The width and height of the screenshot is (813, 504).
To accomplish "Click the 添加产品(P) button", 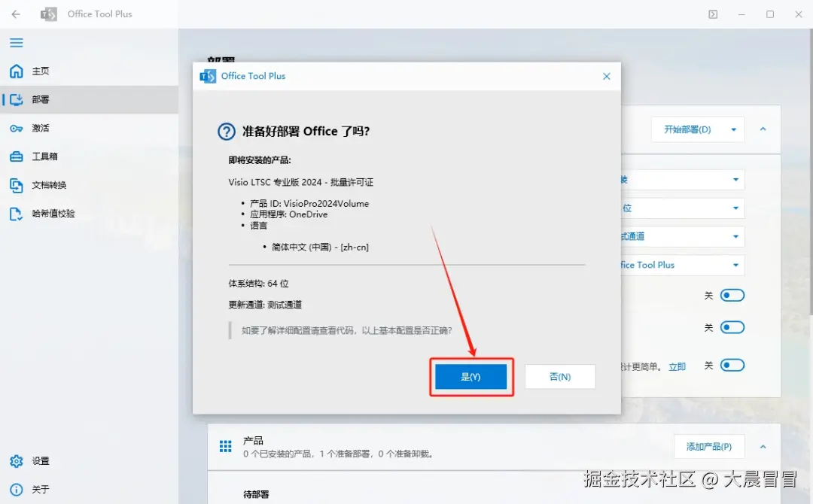I will click(x=709, y=447).
